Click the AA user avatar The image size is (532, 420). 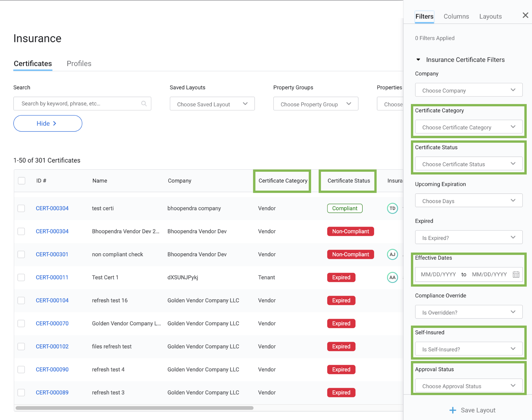(392, 277)
